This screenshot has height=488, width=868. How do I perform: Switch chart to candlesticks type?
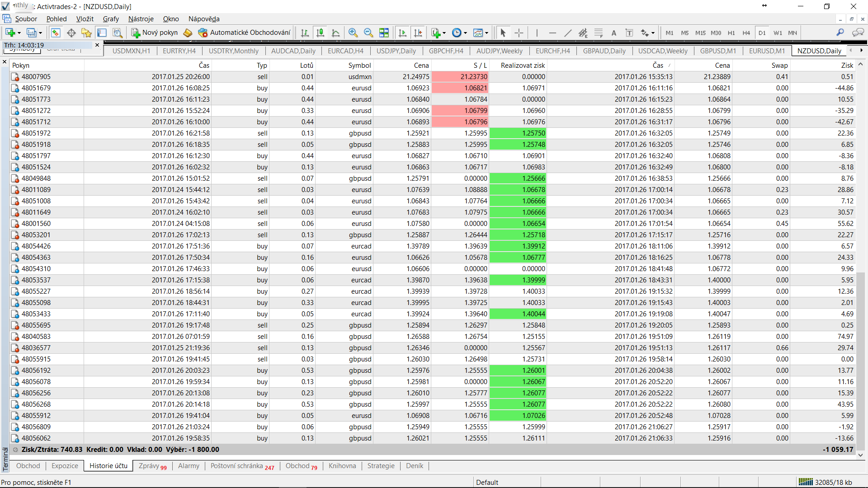point(320,33)
